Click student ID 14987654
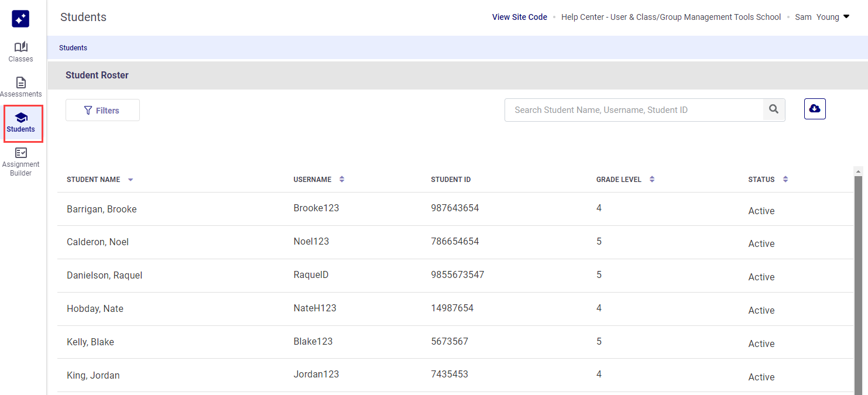Viewport: 868px width, 395px height. click(452, 308)
